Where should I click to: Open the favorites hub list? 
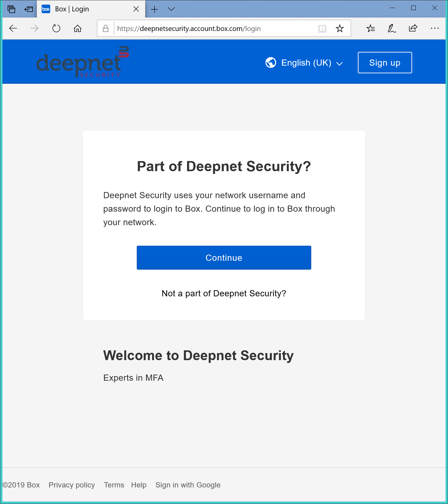[371, 29]
